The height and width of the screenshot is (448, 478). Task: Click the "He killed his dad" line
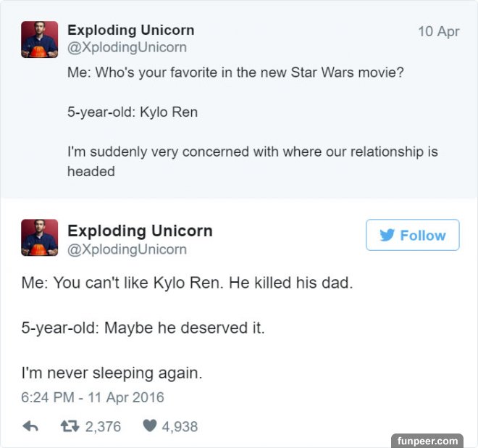(x=186, y=282)
